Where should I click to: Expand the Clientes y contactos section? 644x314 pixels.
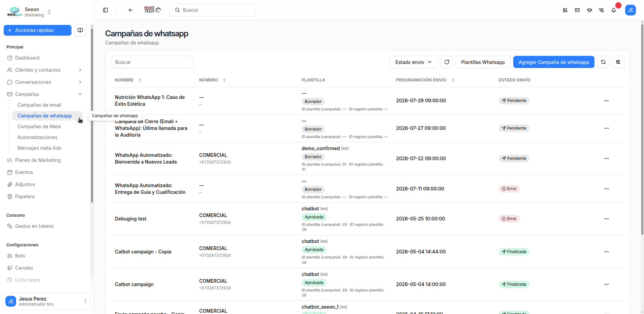pos(45,70)
